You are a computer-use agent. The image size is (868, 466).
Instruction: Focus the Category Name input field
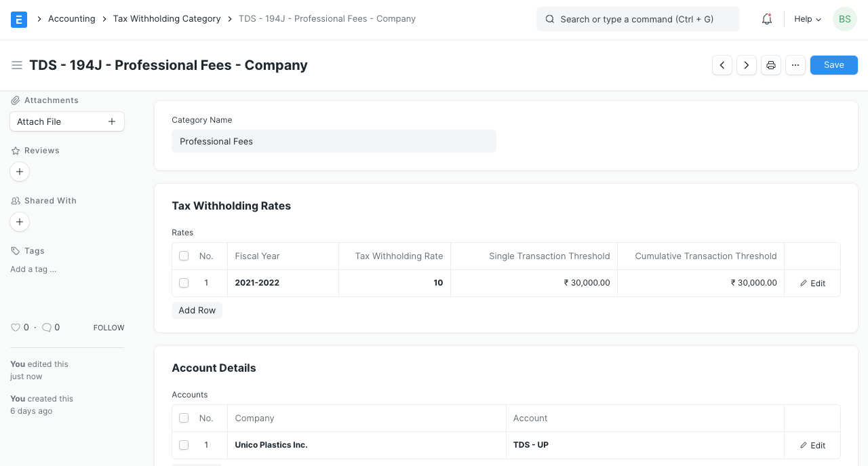coord(334,141)
